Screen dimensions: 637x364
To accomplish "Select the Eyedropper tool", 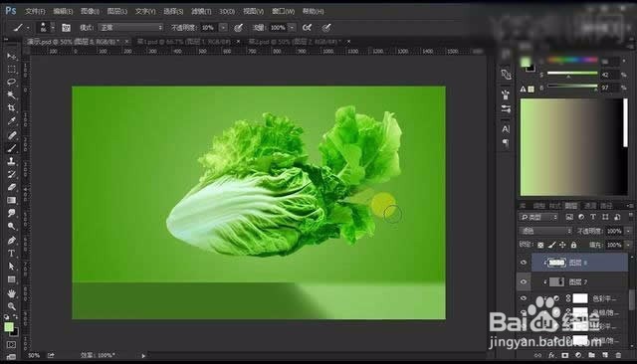I will pyautogui.click(x=11, y=121).
